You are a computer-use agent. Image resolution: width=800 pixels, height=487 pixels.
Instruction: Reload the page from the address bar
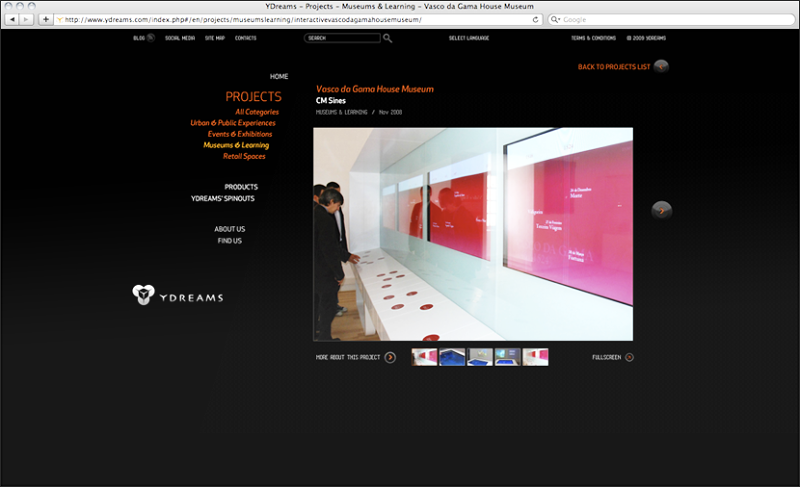point(536,19)
